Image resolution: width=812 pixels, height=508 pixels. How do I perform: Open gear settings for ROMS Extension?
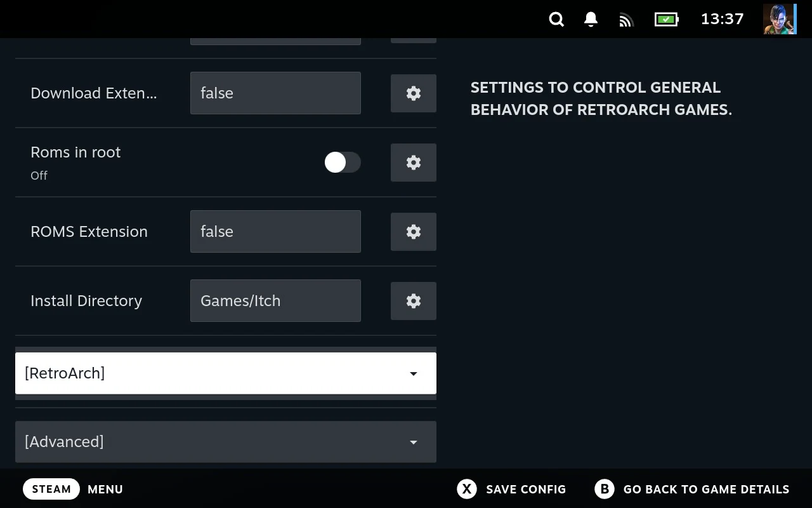click(x=414, y=232)
